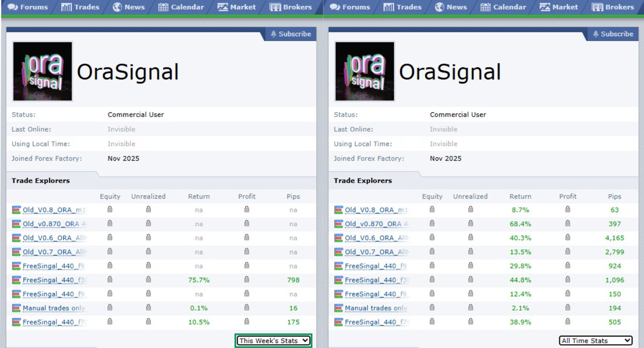Open FreeSingal_440_f9_ explorer showing 12.4% return
Image resolution: width=644 pixels, height=348 pixels.
(376, 294)
